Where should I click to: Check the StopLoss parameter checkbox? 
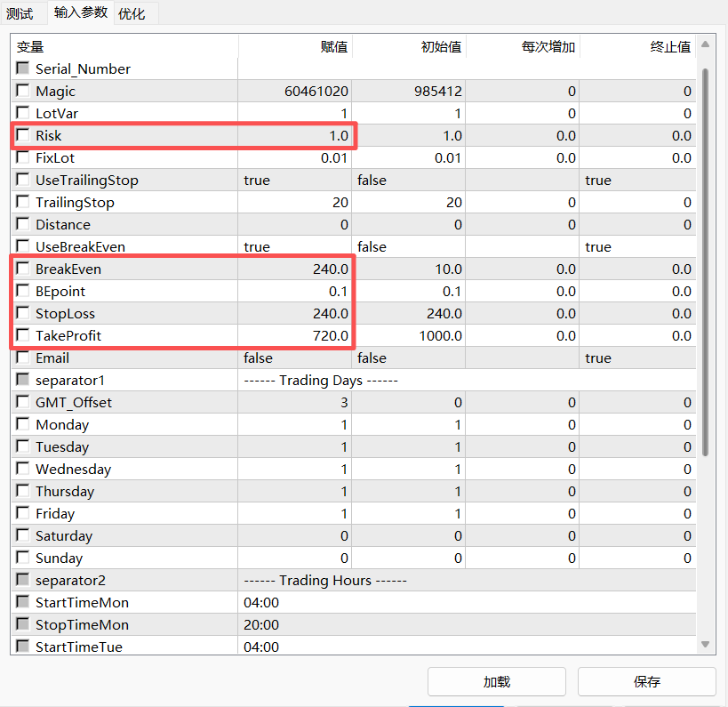point(23,313)
